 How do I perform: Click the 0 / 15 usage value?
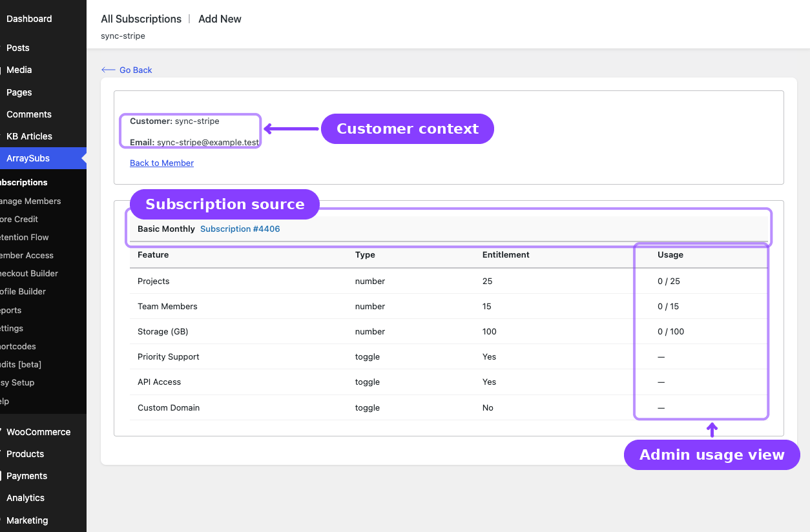pyautogui.click(x=668, y=306)
